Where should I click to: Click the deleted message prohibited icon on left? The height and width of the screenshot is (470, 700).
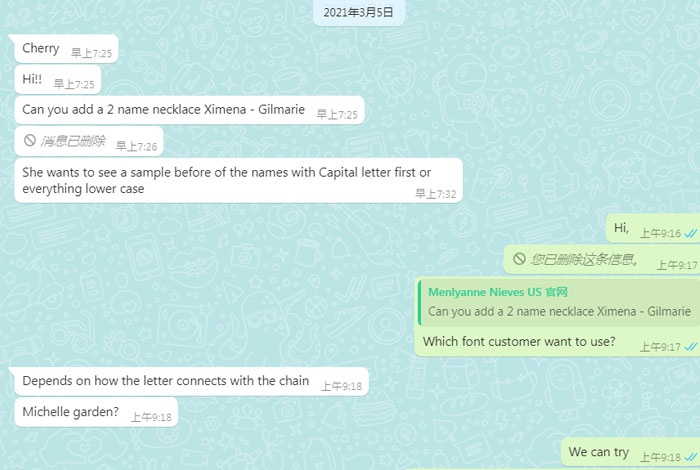point(29,141)
